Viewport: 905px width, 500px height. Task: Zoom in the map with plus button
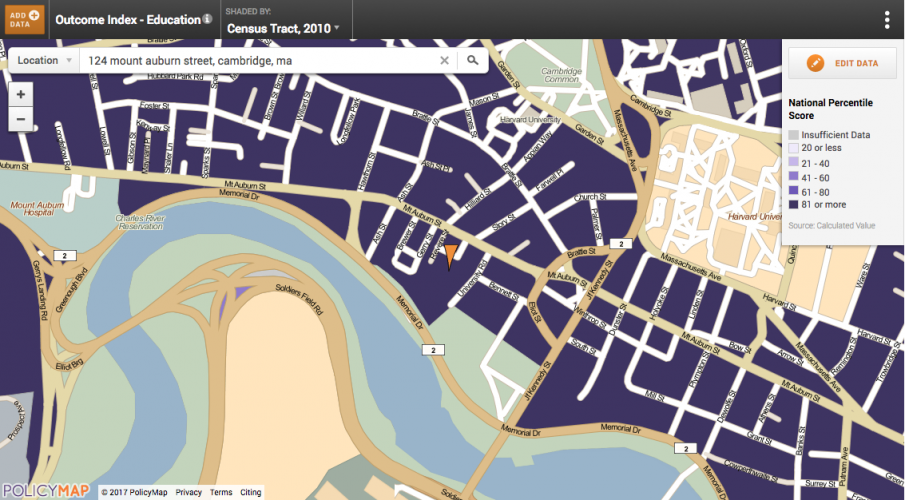pos(21,95)
